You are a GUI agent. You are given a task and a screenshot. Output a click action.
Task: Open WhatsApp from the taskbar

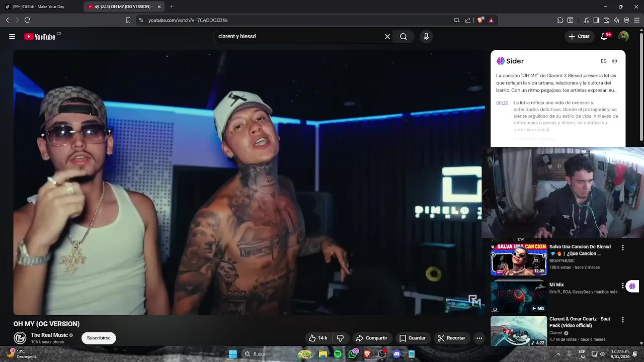pyautogui.click(x=353, y=354)
